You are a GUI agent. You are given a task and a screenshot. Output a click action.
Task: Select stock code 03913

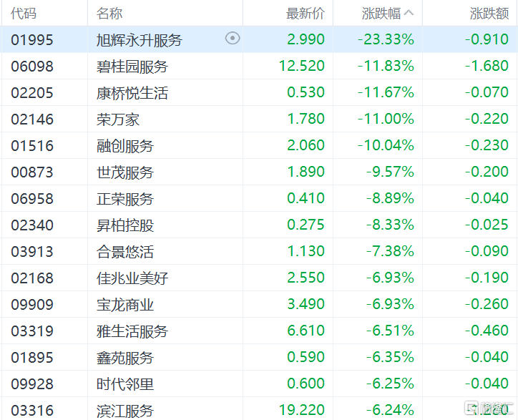(32, 251)
